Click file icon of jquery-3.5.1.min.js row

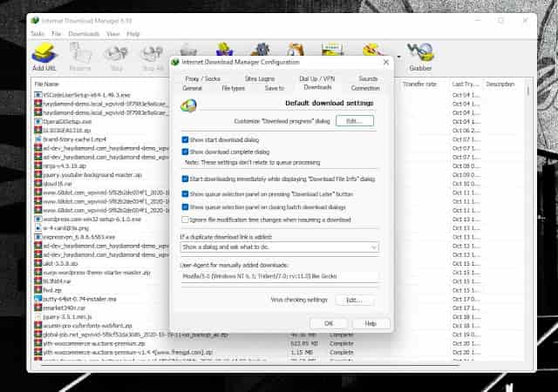38,316
